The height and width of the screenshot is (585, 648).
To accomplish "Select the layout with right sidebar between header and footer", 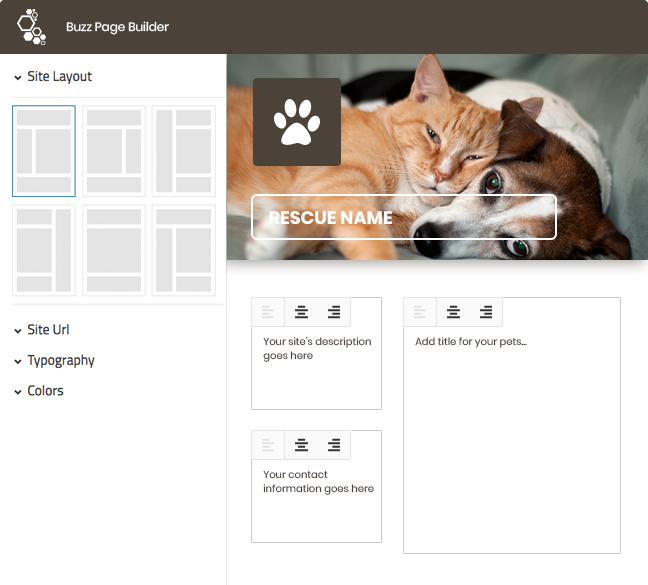I will [114, 151].
